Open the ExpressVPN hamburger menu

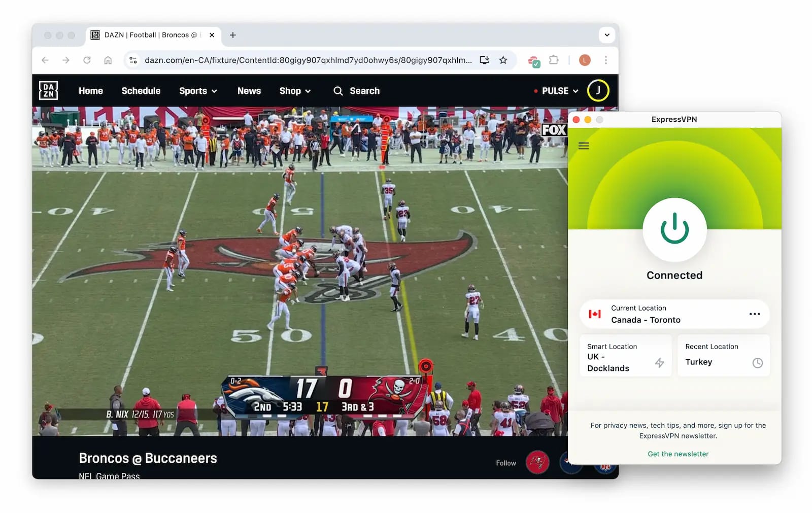pyautogui.click(x=584, y=146)
